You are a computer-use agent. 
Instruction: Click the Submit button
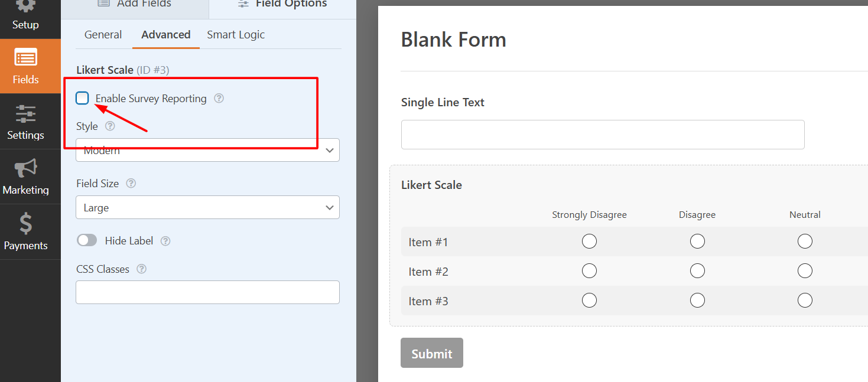coord(431,353)
